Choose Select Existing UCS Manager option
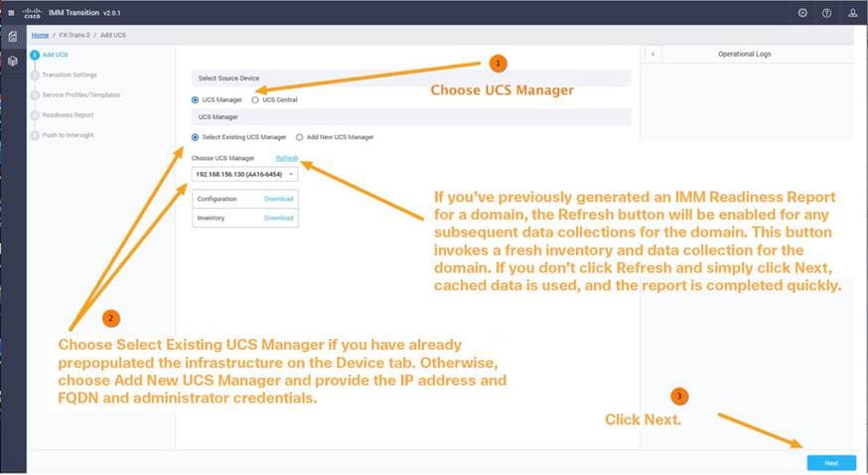The height and width of the screenshot is (475, 868). pos(195,137)
